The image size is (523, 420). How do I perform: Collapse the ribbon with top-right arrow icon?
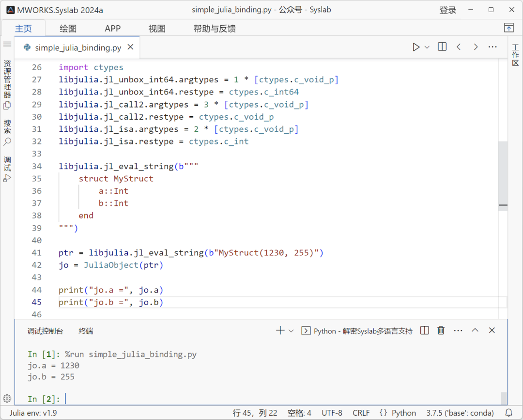[508, 28]
